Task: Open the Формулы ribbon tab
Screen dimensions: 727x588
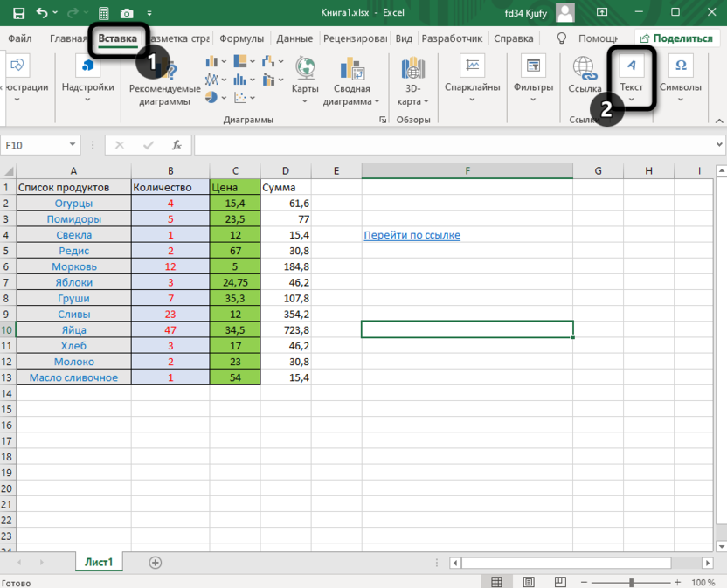Action: [x=241, y=38]
